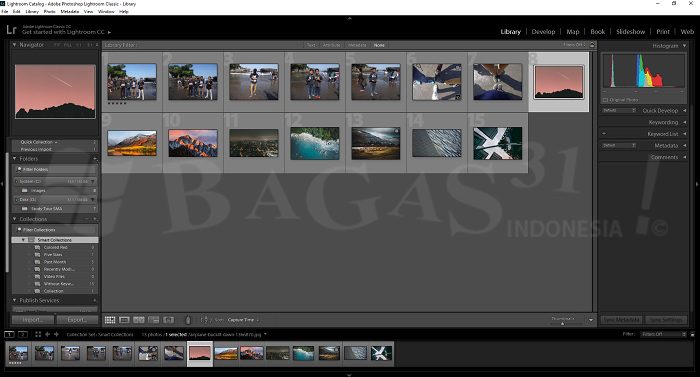The height and width of the screenshot is (377, 700).
Task: Collapse the Histogram panel
Action: tap(684, 46)
